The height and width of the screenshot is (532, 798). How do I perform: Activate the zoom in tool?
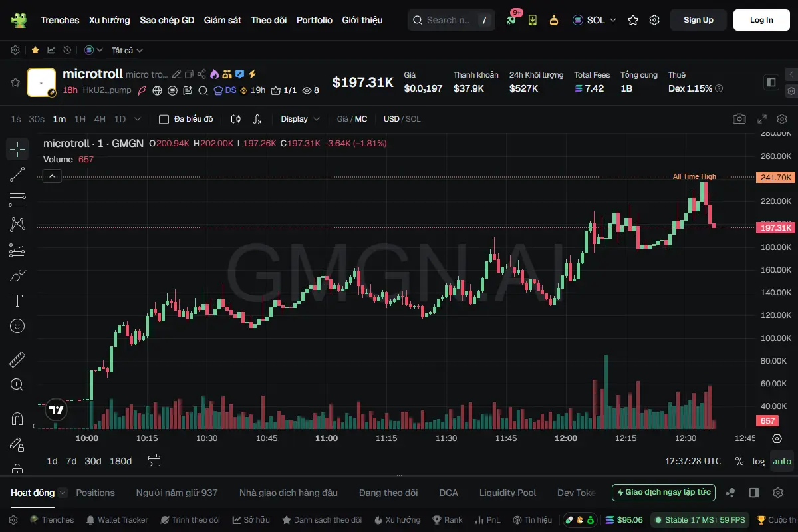click(17, 385)
